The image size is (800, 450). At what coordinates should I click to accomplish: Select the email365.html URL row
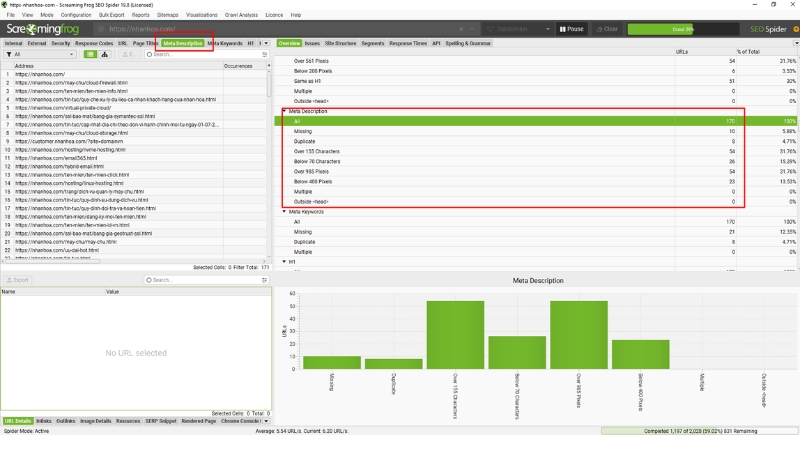135,158
